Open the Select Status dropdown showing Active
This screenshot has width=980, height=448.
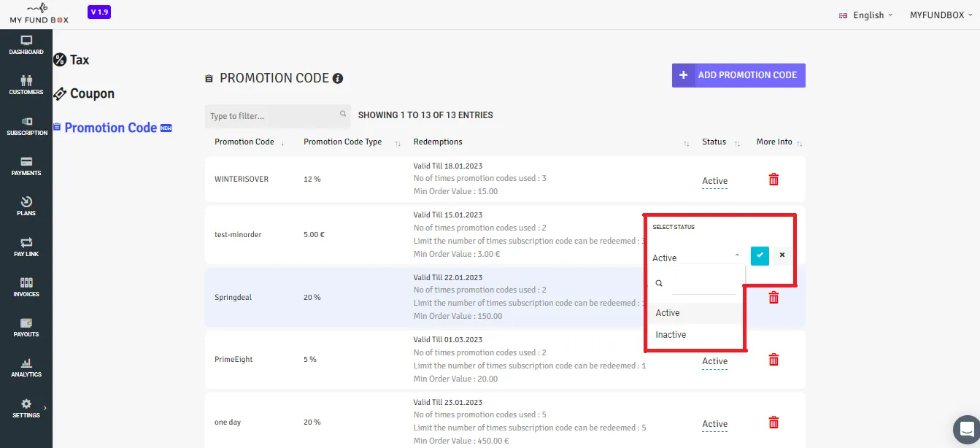click(696, 258)
